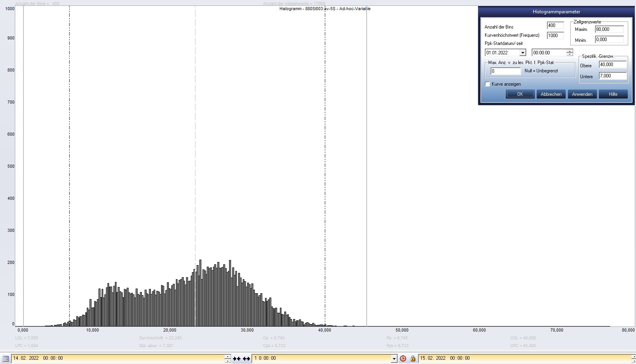Image resolution: width=636 pixels, height=364 pixels.
Task: Click the expand time range arrows icon
Action: [246, 359]
